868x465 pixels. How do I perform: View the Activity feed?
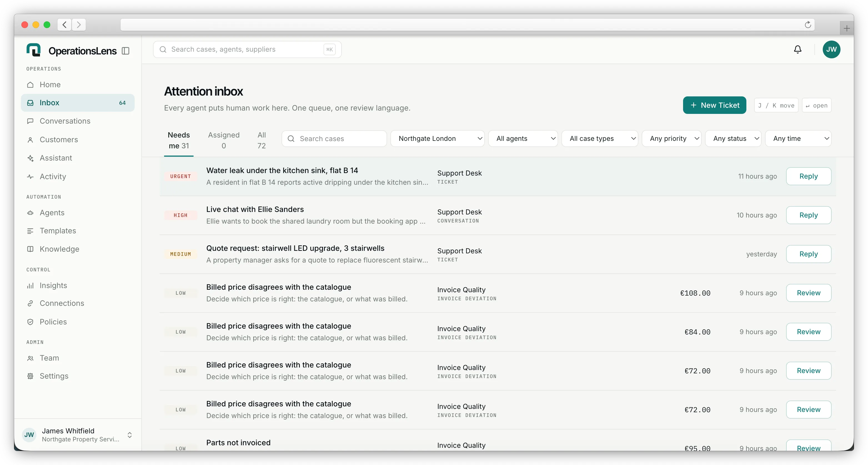pos(77,176)
